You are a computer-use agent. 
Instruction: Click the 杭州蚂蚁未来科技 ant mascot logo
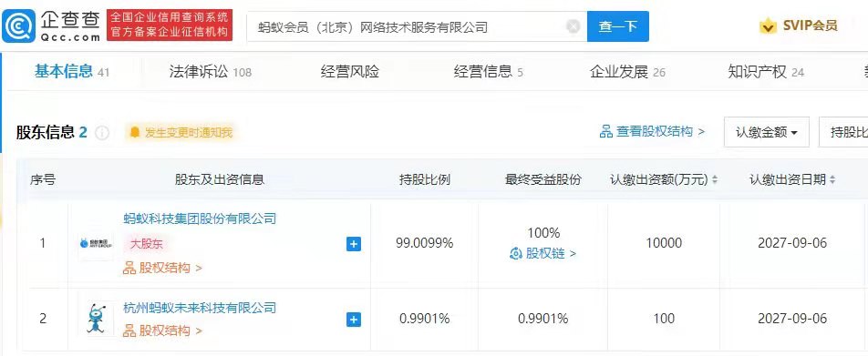pyautogui.click(x=96, y=319)
